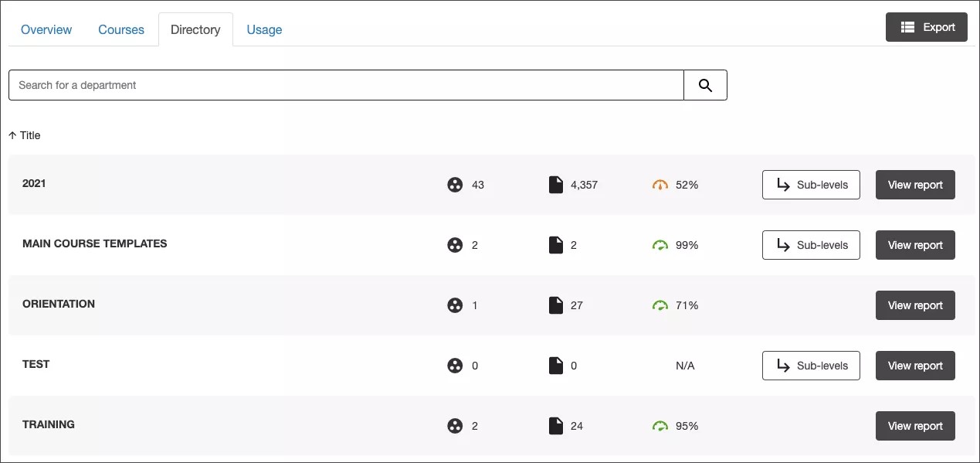Open the View report for TRAINING
This screenshot has width=980, height=463.
coord(915,426)
